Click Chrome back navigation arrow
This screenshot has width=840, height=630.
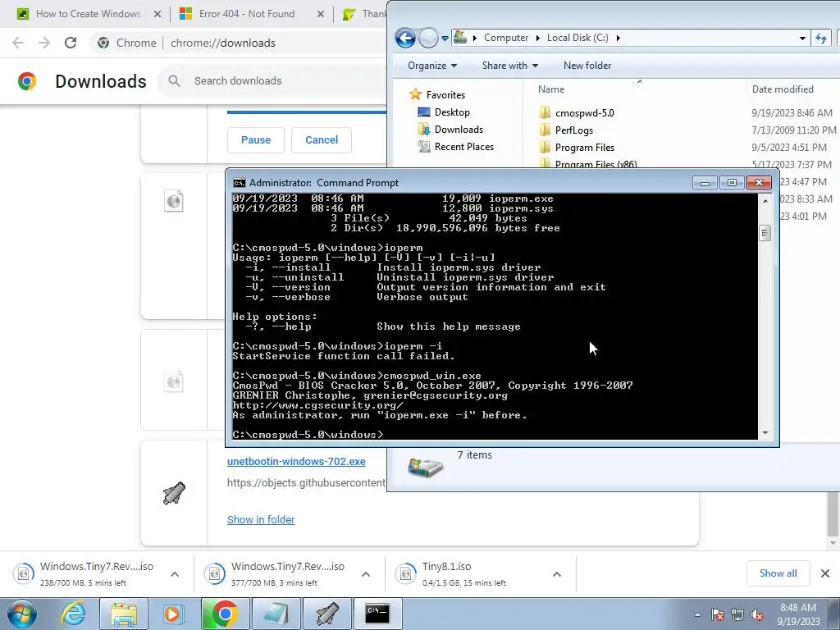point(18,43)
